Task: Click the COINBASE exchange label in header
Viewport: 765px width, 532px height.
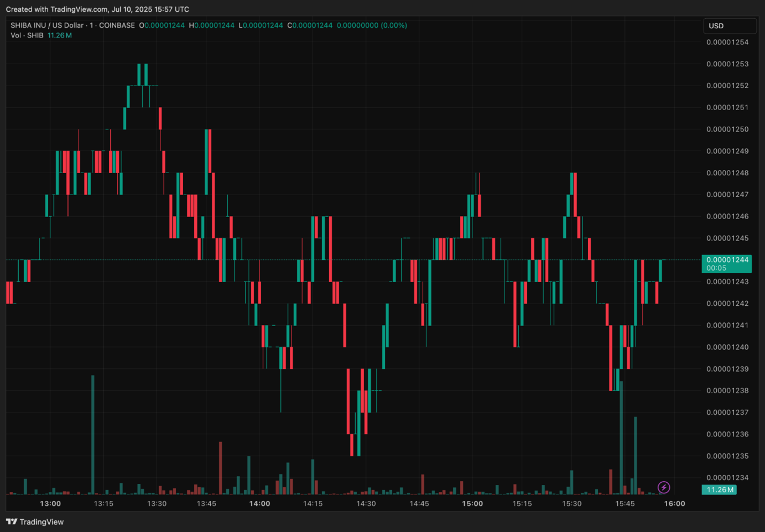Action: point(117,25)
